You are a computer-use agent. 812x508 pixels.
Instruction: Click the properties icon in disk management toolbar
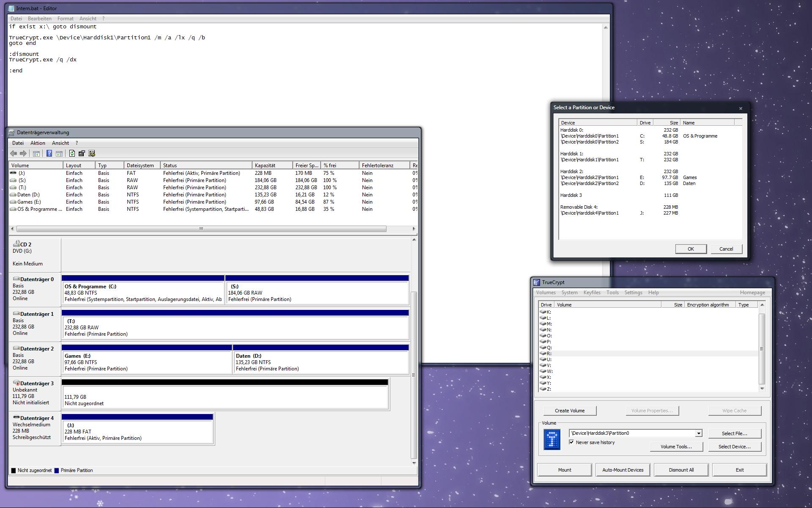(x=82, y=154)
